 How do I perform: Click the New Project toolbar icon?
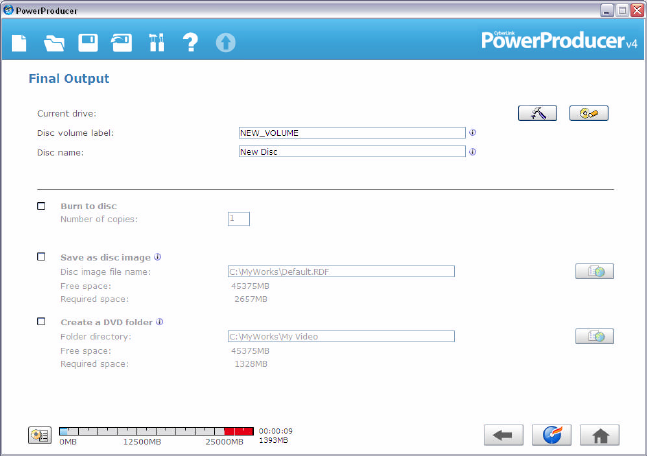tap(19, 43)
